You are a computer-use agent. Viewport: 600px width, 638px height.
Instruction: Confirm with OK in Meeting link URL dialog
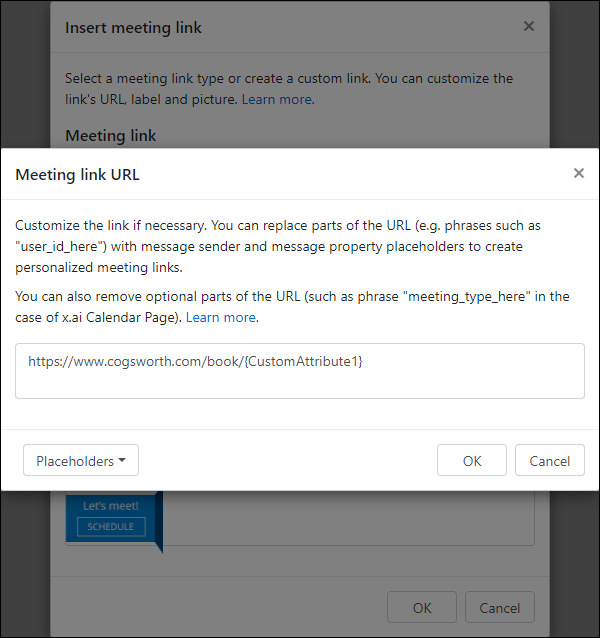(x=472, y=460)
